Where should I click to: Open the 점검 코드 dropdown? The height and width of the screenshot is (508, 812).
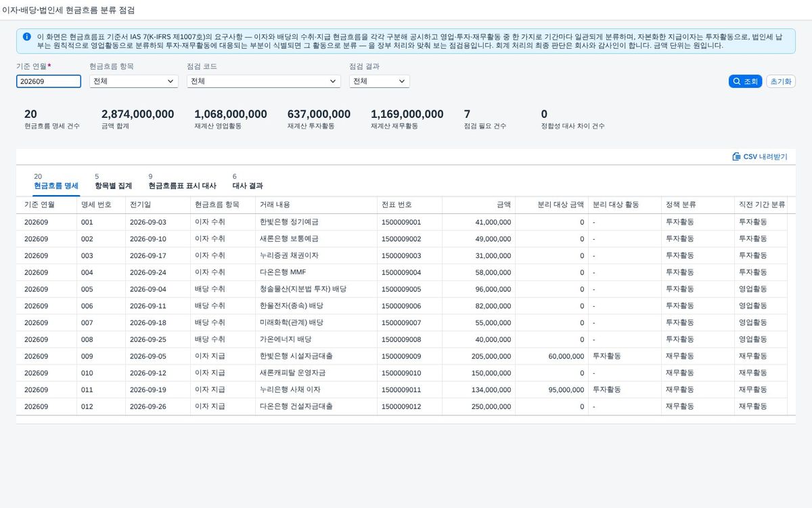point(264,81)
